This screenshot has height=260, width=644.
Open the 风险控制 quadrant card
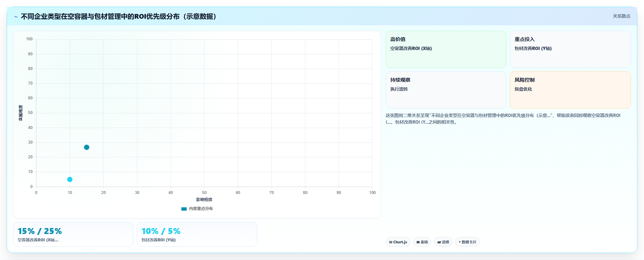tap(570, 90)
